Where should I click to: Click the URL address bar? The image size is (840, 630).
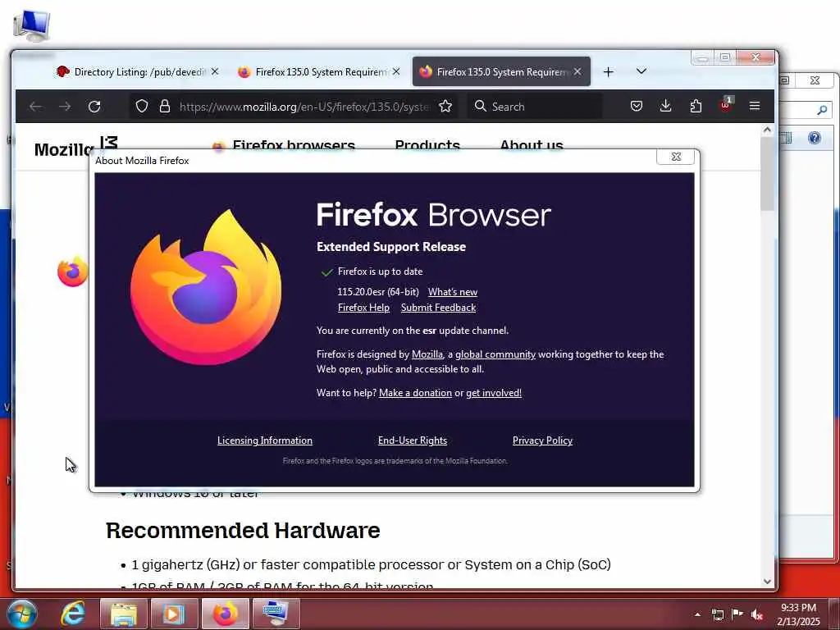[304, 107]
